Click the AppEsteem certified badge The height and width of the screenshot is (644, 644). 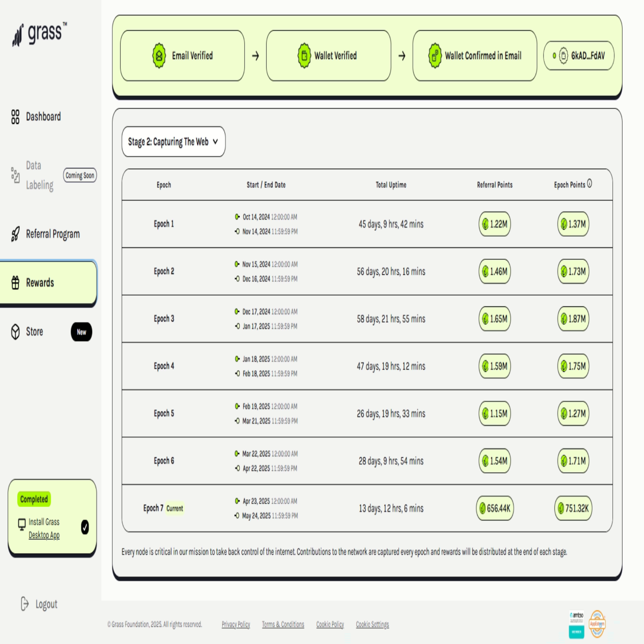pos(597,624)
